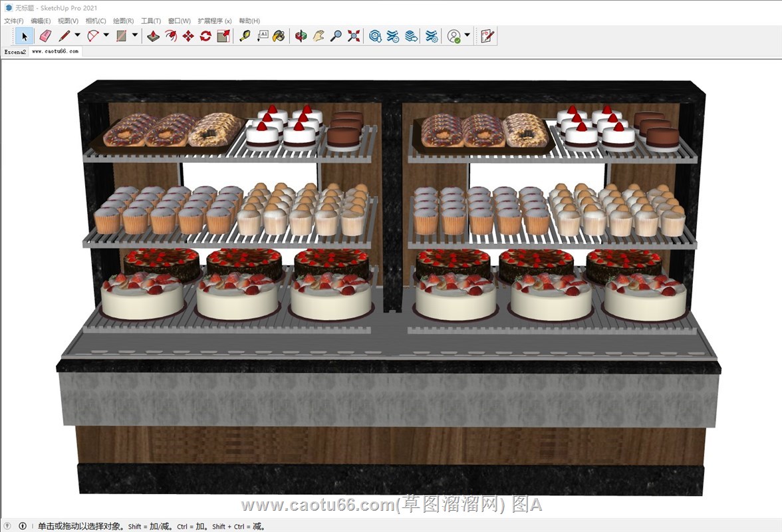Open the 文件(F) menu
This screenshot has width=782, height=532.
[14, 21]
